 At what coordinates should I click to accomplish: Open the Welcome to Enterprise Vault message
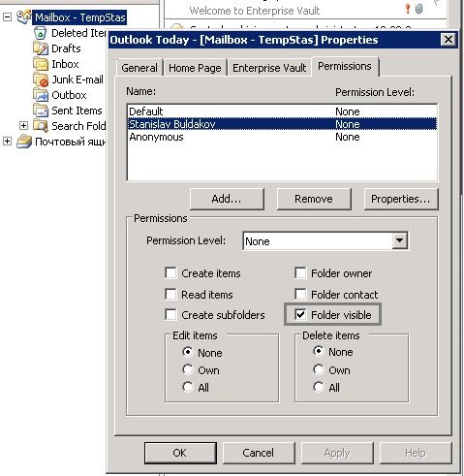pos(255,11)
